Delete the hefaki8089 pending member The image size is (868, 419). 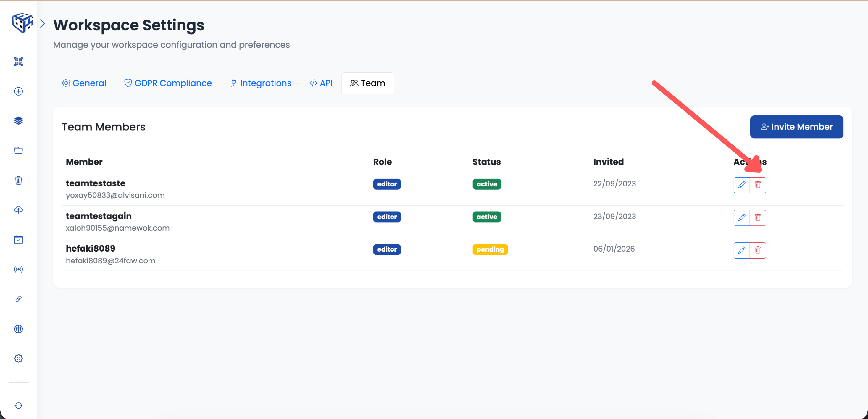757,250
